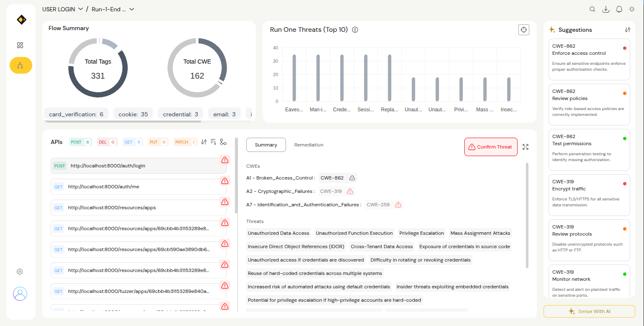Screen dimensions: 644x326
Task: Open settings gear in left sidebar
Action: [20, 272]
